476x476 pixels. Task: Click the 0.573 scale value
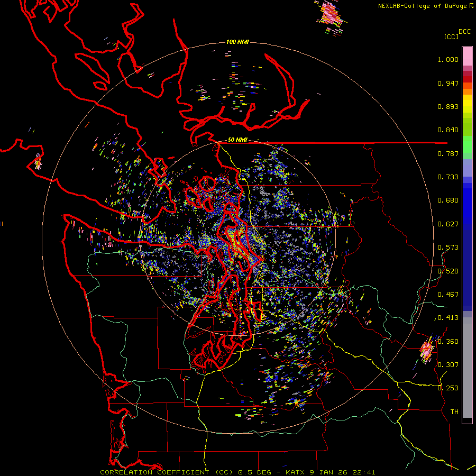click(448, 248)
